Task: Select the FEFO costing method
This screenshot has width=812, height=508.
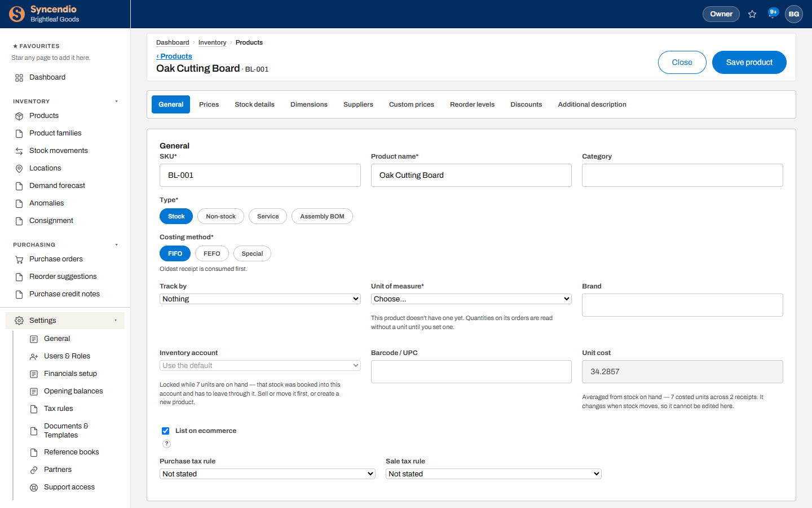Action: (212, 253)
